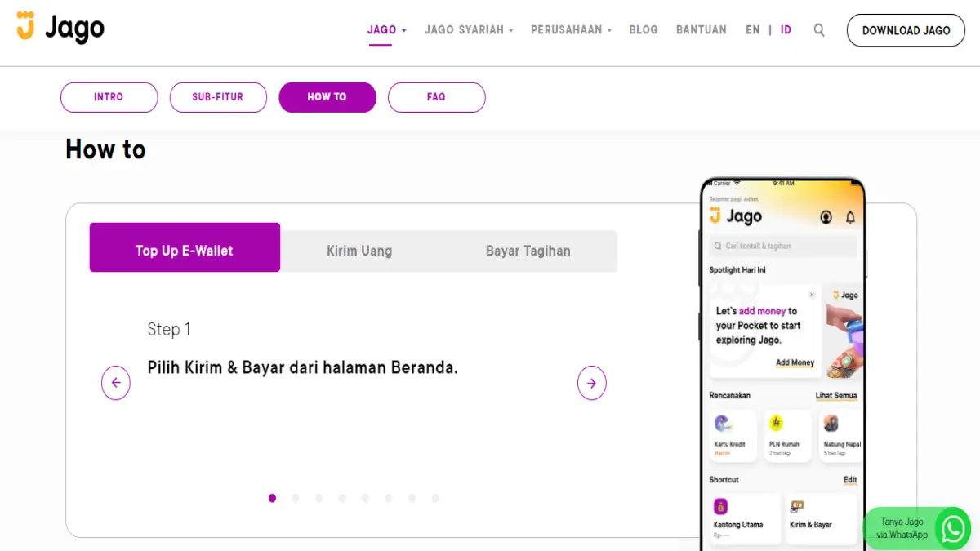Jump to the SUB-FITUR section
Viewport: 980px width, 551px height.
(218, 97)
